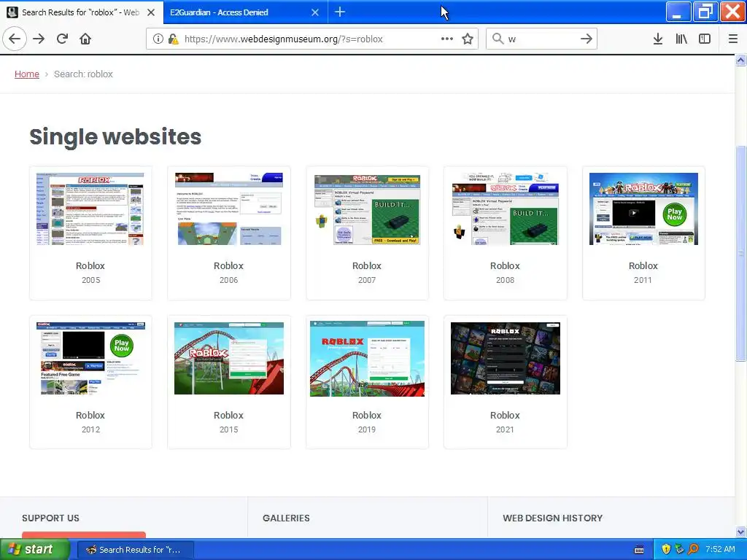Go forward with the browser forward arrow
The height and width of the screenshot is (560, 747).
coord(39,39)
